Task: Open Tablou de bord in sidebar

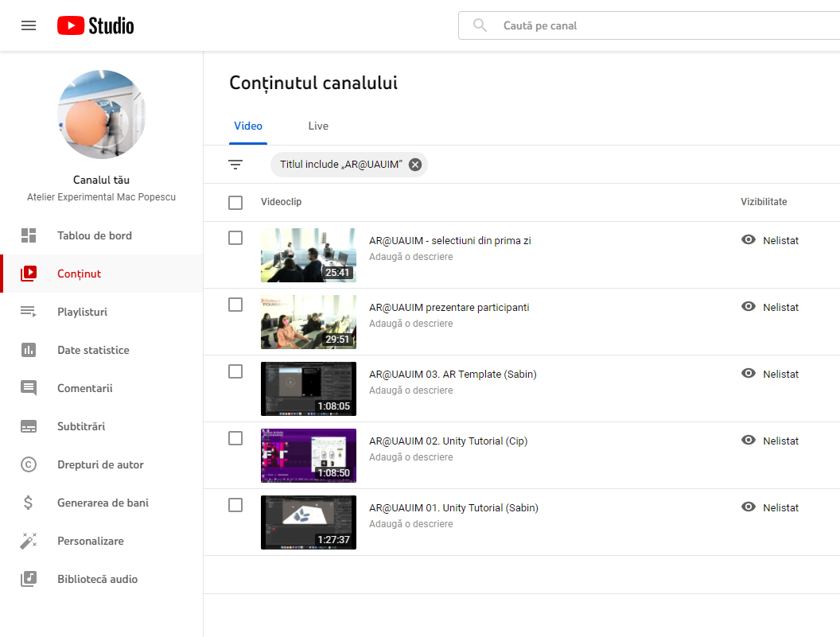Action: click(x=102, y=235)
